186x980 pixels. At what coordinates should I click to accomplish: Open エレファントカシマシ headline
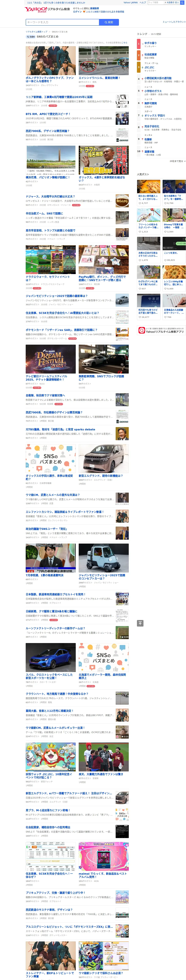(64, 512)
